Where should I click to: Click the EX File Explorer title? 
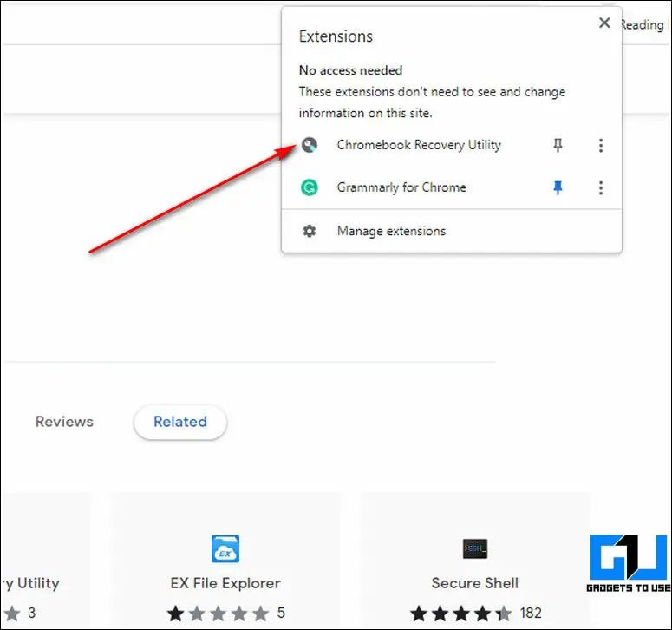pos(225,583)
